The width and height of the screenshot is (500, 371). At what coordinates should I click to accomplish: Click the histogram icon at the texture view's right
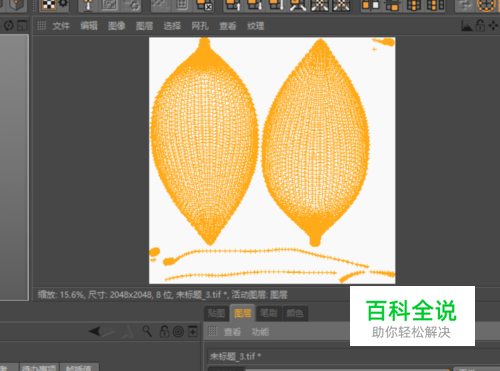pyautogui.click(x=467, y=26)
